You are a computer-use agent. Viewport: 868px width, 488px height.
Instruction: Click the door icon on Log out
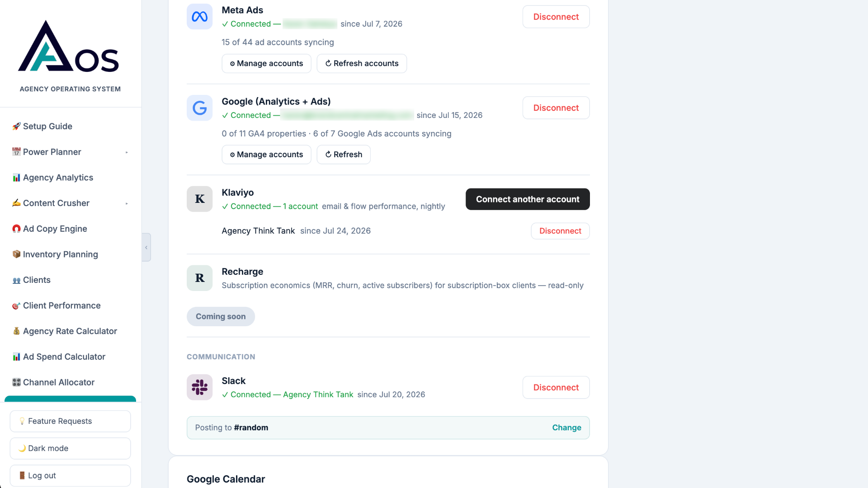[x=22, y=475]
